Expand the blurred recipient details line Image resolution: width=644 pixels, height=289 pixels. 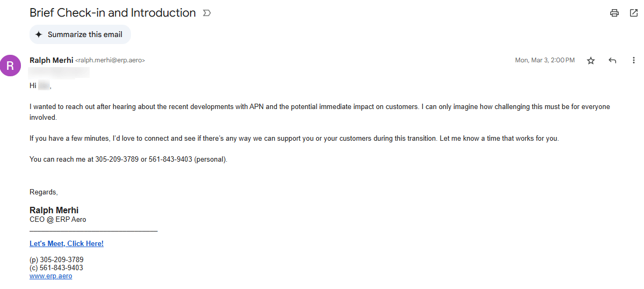click(x=59, y=70)
